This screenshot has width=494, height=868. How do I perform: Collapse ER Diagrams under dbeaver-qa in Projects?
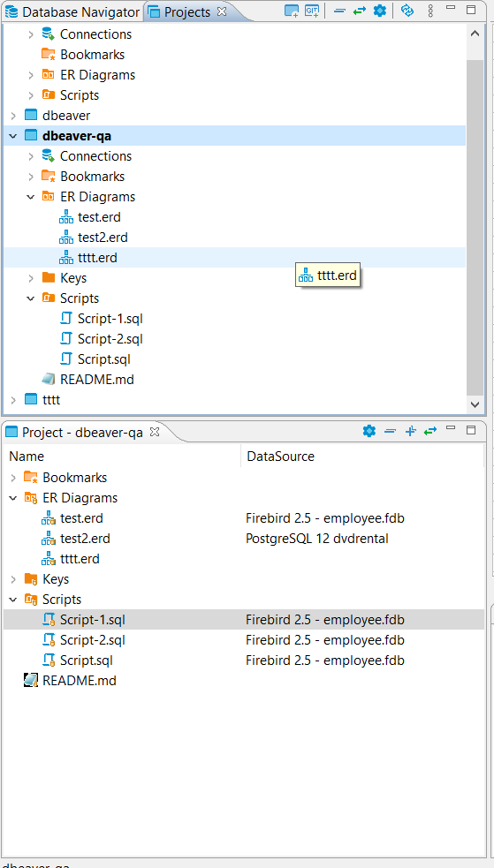pos(31,197)
